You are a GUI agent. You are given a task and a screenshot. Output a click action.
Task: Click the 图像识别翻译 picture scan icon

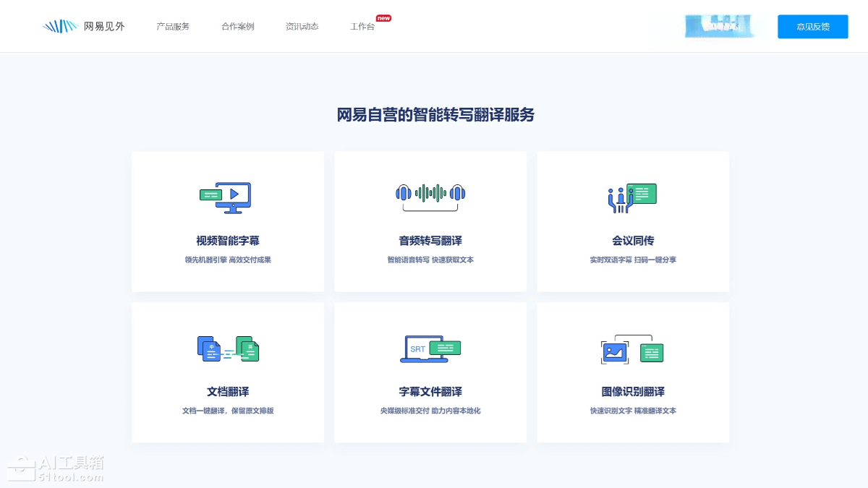(x=632, y=349)
